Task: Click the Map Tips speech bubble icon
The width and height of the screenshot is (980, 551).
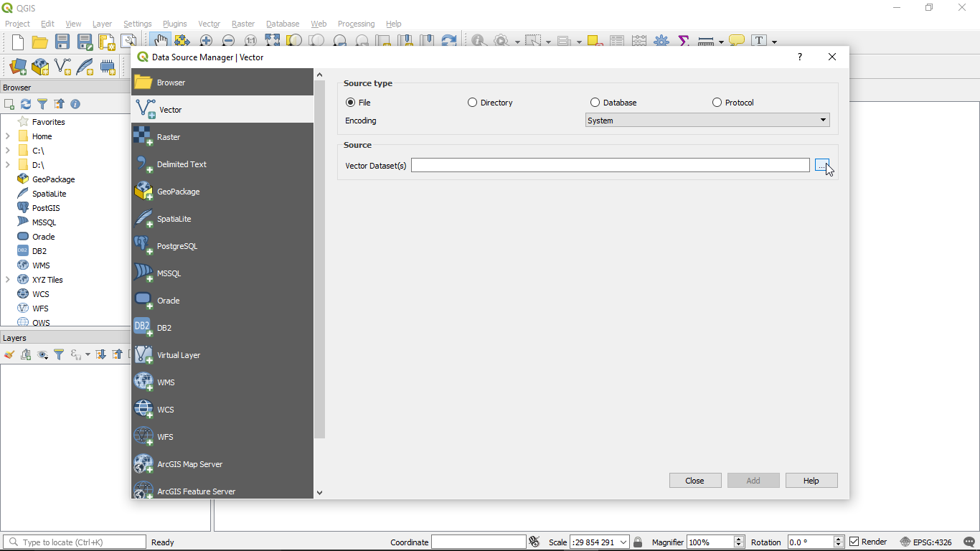Action: click(x=737, y=42)
